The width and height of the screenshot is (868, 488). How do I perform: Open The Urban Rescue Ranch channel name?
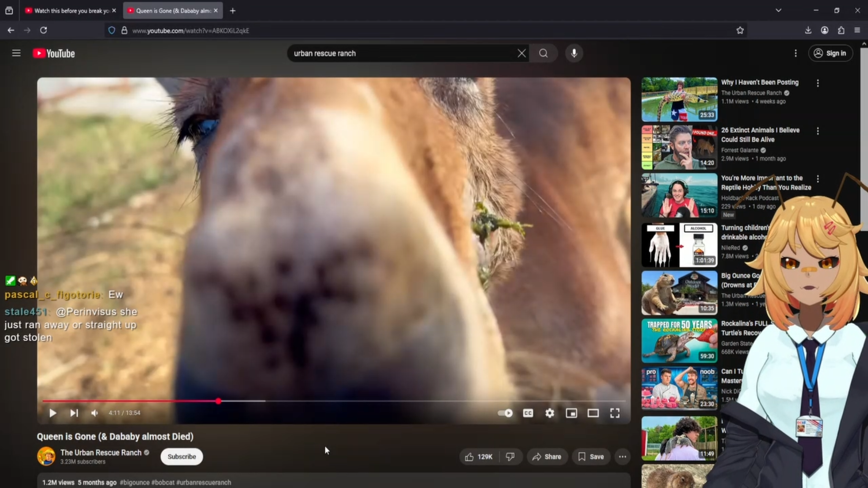[x=101, y=452]
